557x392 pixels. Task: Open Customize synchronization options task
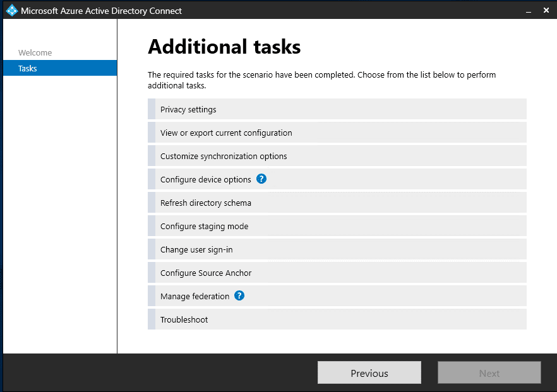(x=337, y=156)
